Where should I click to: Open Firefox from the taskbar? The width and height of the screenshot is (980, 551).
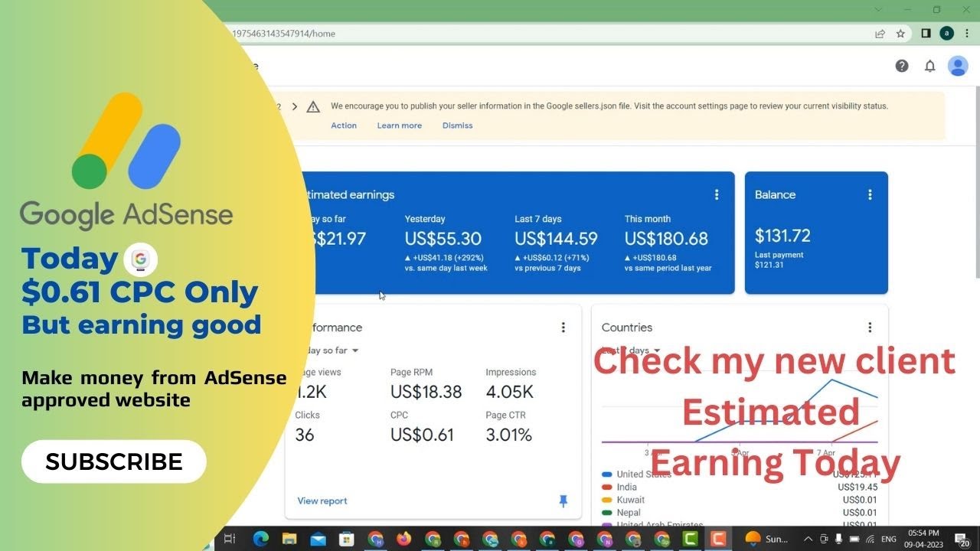403,539
